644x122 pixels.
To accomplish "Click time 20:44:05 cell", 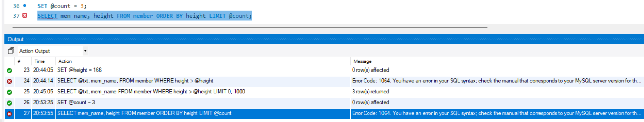I will pyautogui.click(x=43, y=70).
